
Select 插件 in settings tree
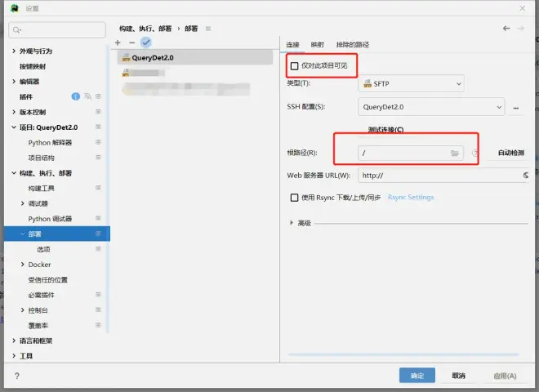tap(26, 97)
